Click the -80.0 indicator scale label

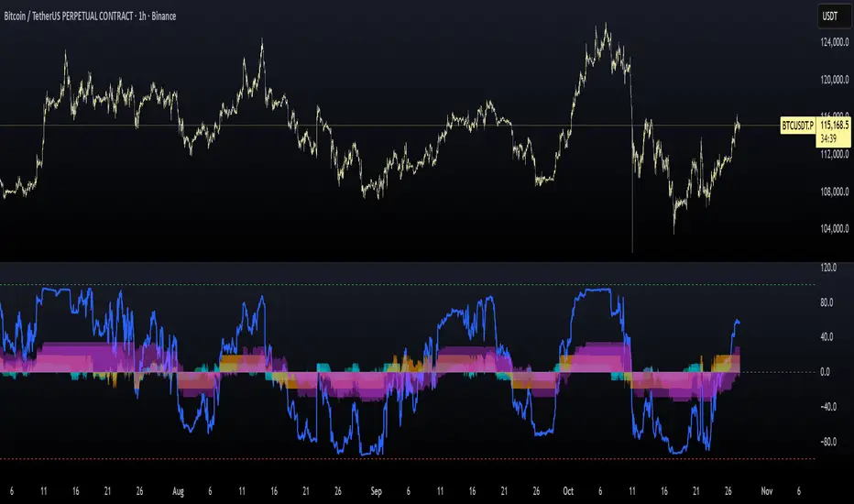tap(827, 442)
